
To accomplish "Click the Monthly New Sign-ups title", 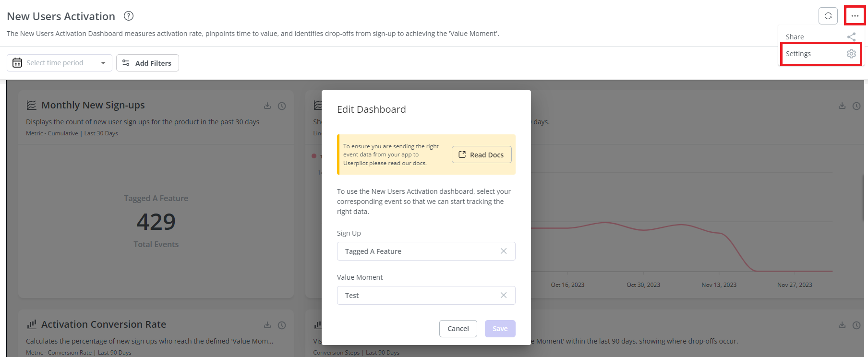I will tap(93, 105).
